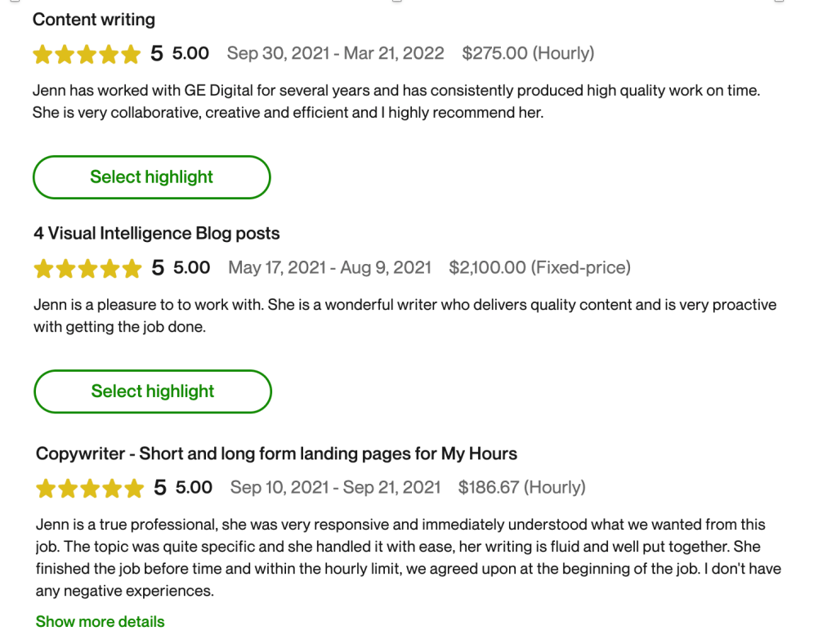Click the middle star of the Content writing rating

click(x=87, y=55)
